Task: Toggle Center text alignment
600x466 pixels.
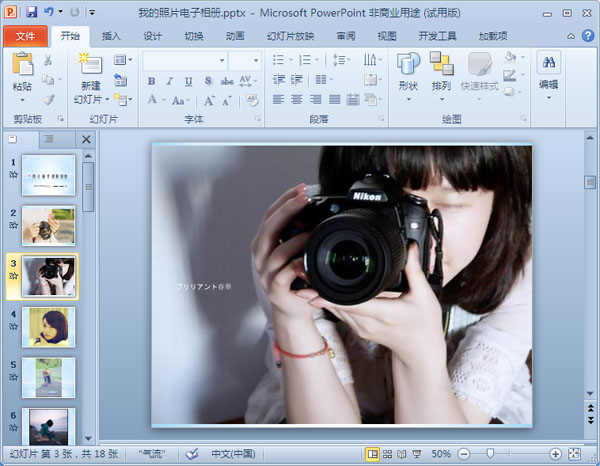Action: 297,100
